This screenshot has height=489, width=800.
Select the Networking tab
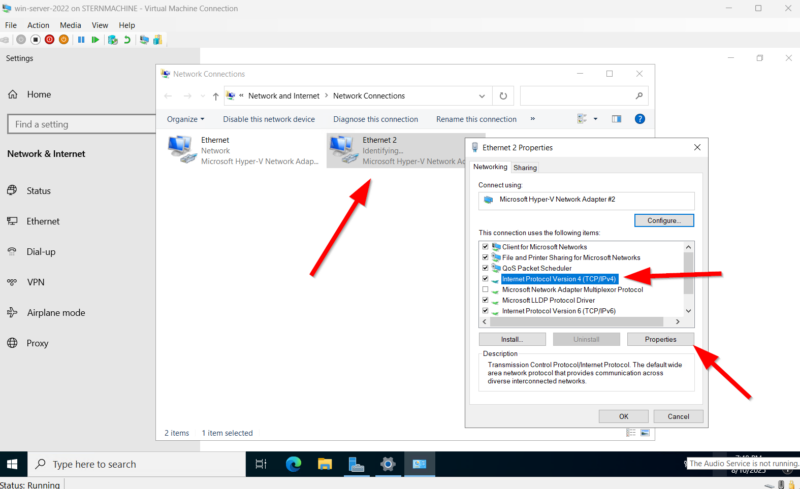(490, 167)
